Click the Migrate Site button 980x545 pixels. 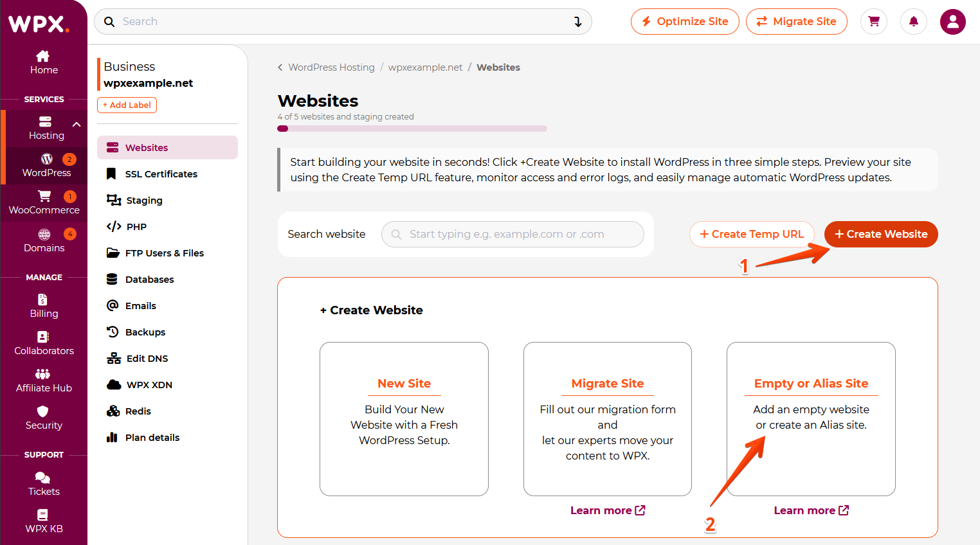coord(797,21)
